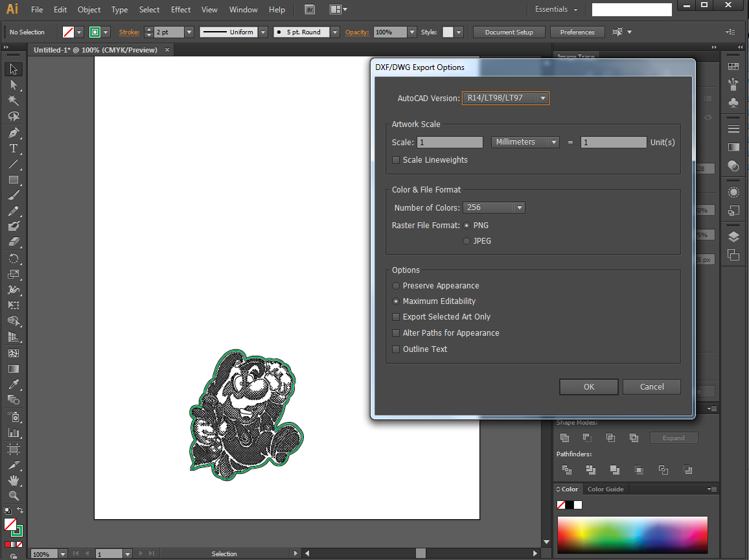The width and height of the screenshot is (749, 560).
Task: Select the Hand tool
Action: tap(14, 480)
